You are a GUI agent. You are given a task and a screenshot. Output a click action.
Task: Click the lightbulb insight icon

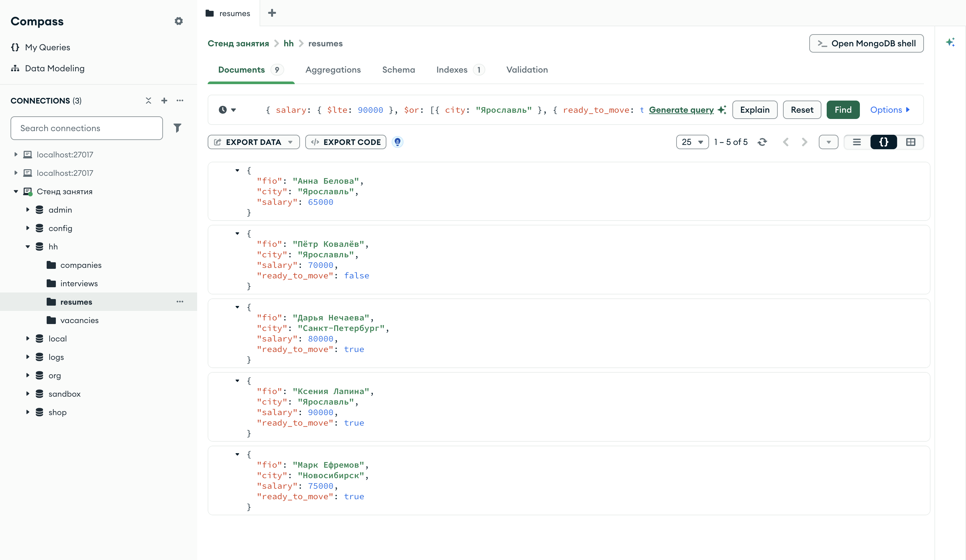pos(398,142)
